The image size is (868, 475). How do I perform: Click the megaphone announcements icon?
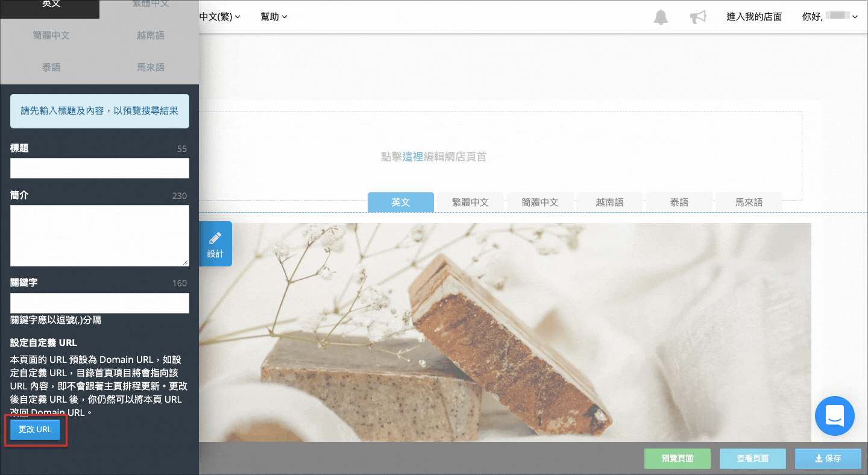(698, 17)
